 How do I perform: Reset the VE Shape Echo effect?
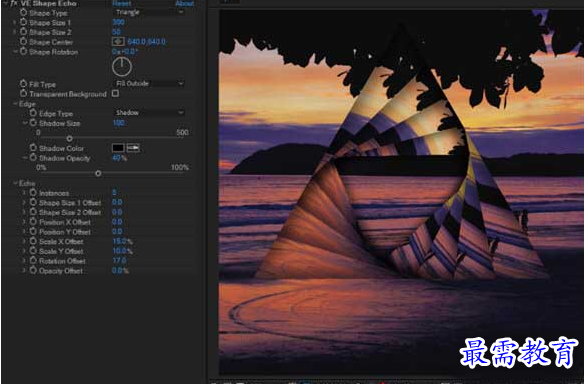(x=122, y=3)
